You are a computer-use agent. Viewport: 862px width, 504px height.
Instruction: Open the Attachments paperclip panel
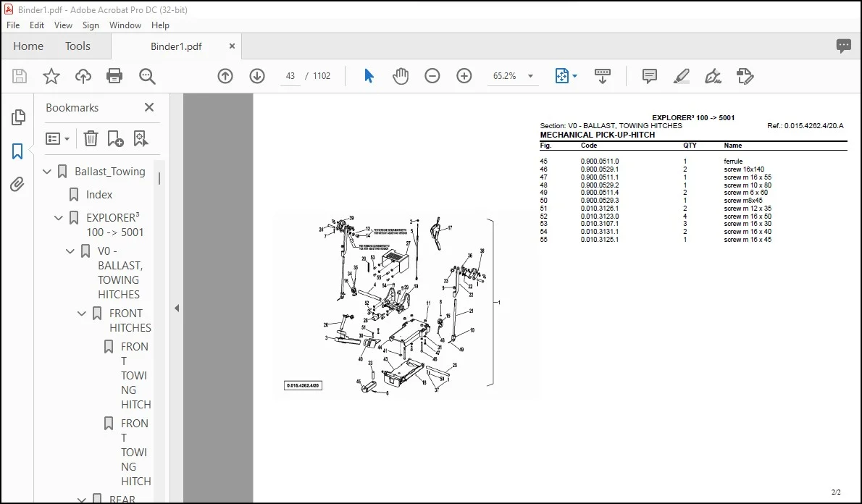pos(17,184)
